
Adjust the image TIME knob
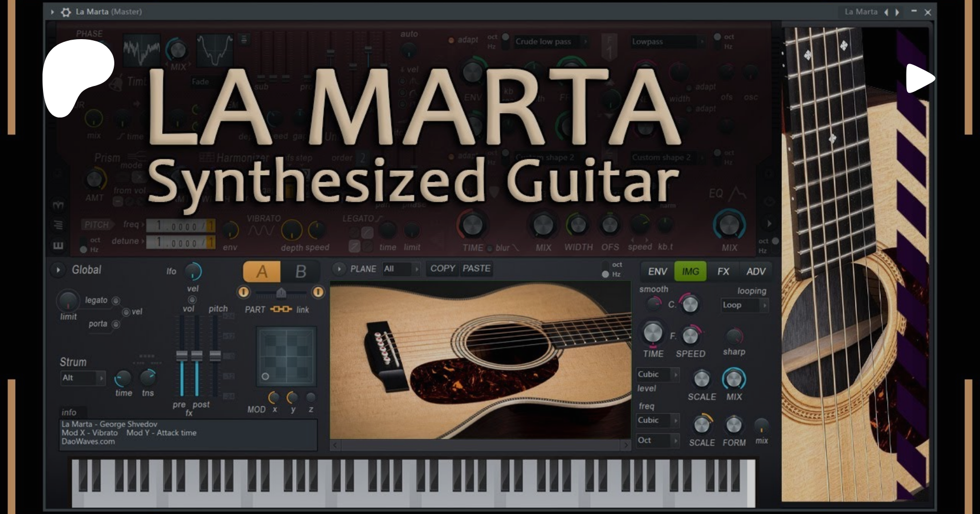(653, 332)
